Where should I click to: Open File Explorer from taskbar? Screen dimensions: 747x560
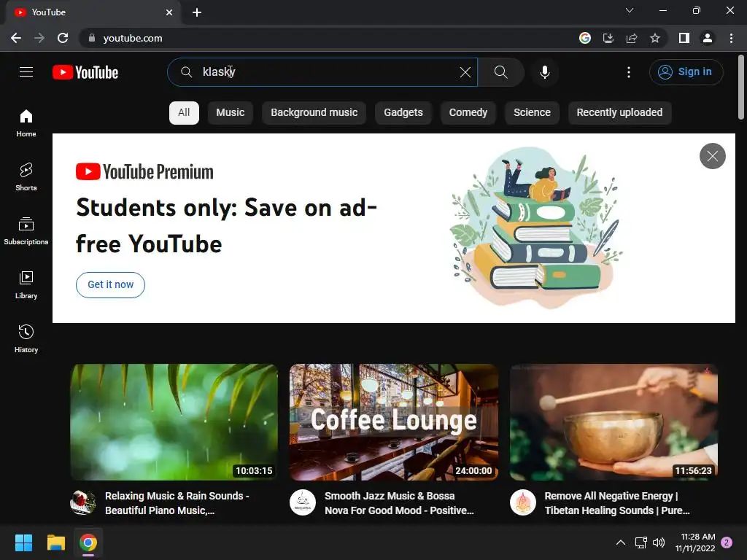[x=55, y=542]
